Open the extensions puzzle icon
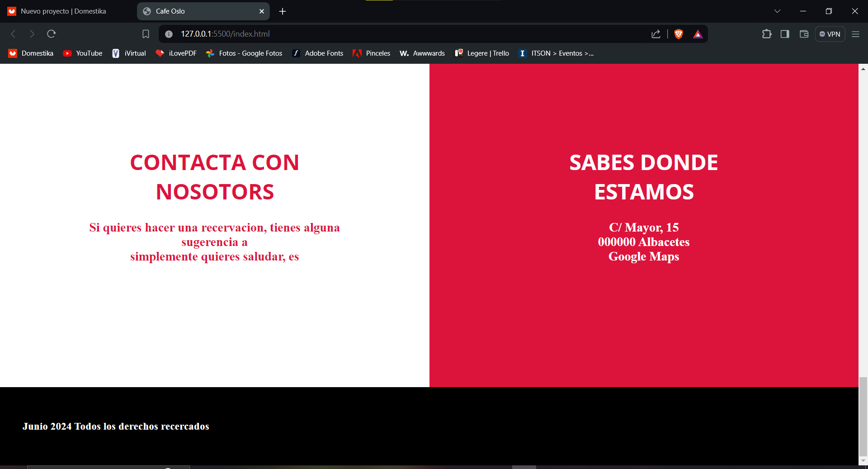This screenshot has height=469, width=868. click(766, 34)
